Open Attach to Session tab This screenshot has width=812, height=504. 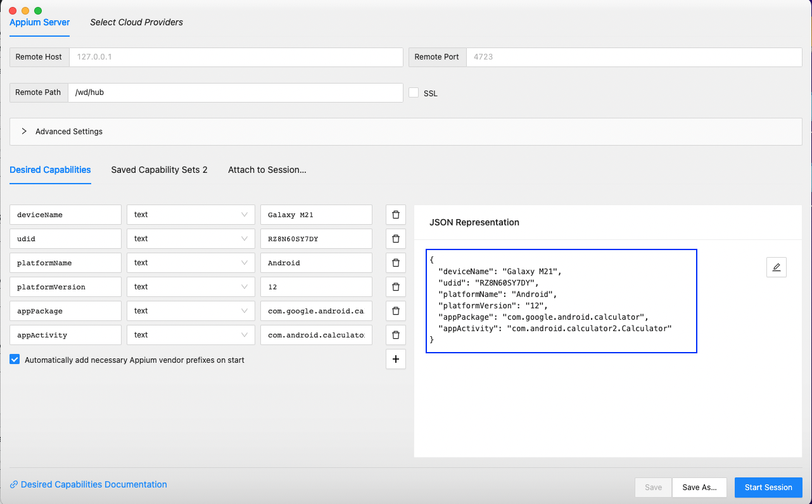tap(267, 170)
